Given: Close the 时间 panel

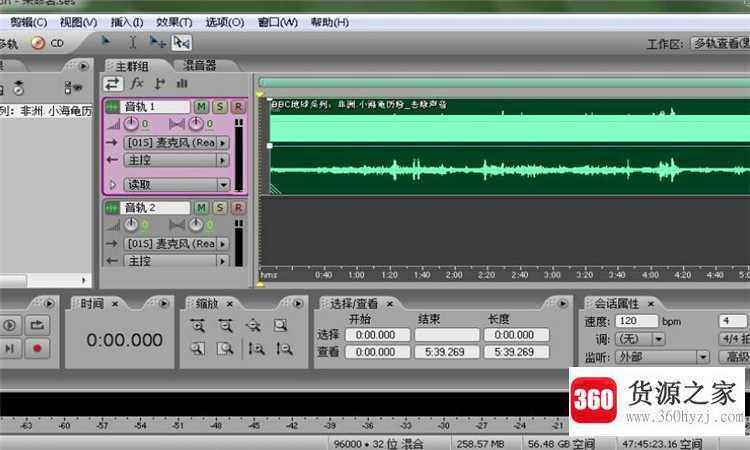Looking at the screenshot, I should 115,304.
